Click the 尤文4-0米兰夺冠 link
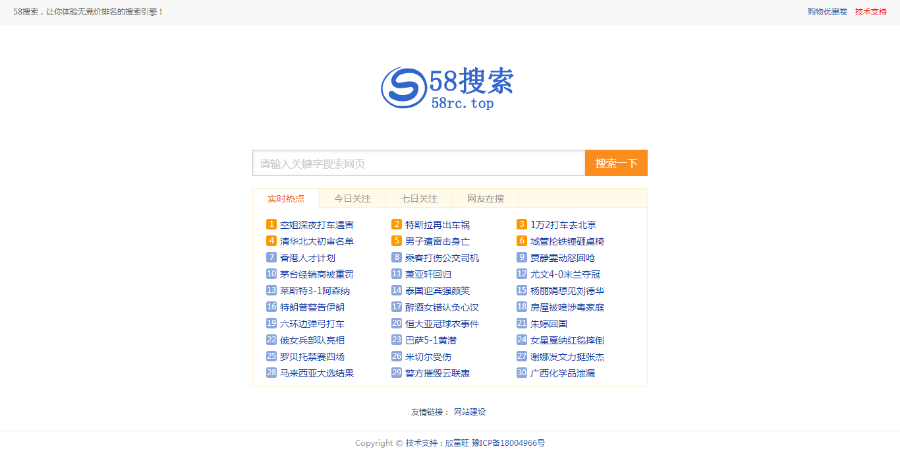Screen dimensions: 900x455 click(565, 273)
